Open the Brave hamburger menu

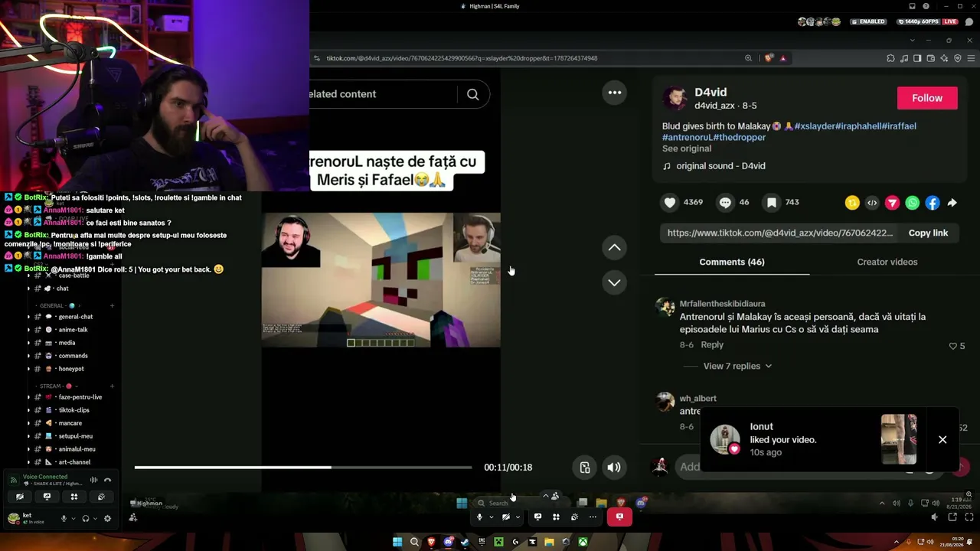[969, 58]
